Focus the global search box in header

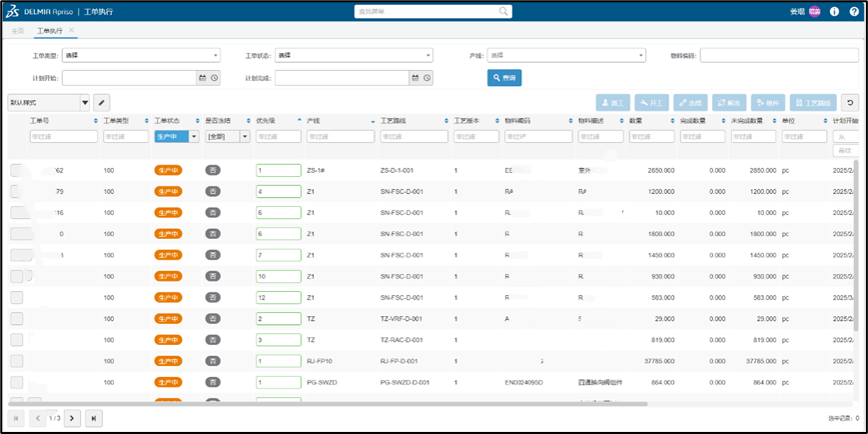[434, 12]
